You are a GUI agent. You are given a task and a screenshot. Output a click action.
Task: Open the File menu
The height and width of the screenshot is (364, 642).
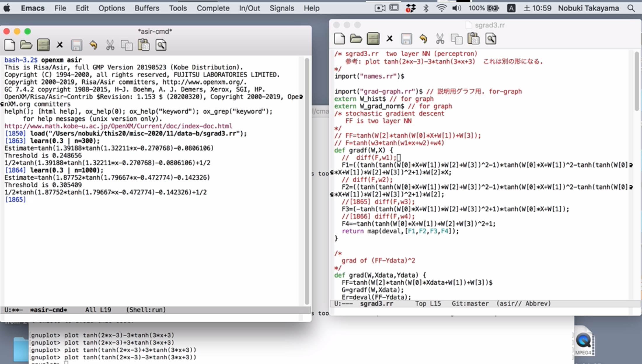pyautogui.click(x=60, y=8)
